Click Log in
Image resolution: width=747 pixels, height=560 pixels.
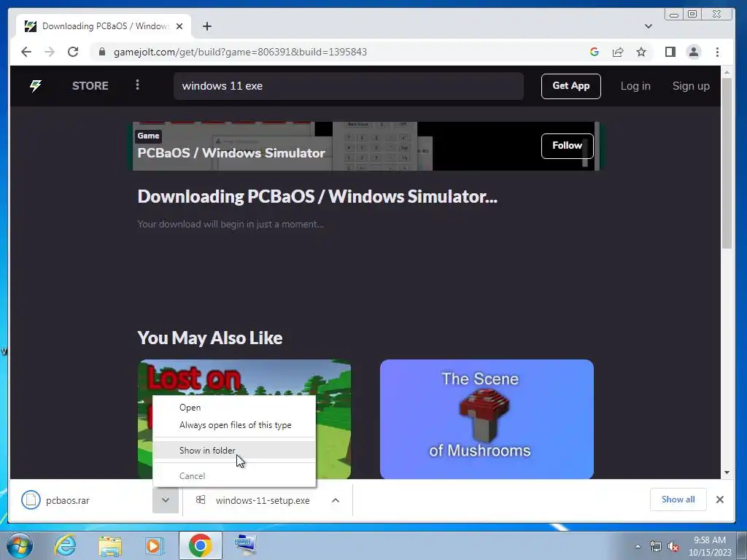[x=635, y=86]
